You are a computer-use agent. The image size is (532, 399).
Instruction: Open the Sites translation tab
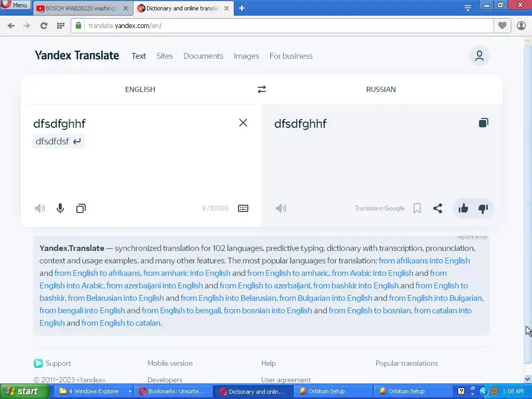[x=165, y=56]
